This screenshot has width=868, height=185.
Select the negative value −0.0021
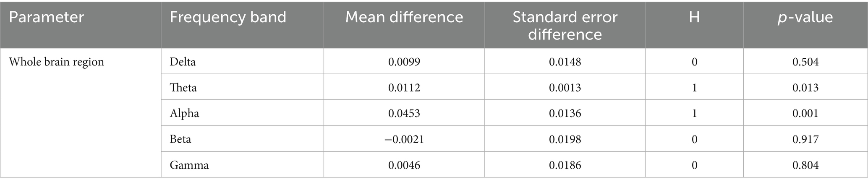pyautogui.click(x=404, y=139)
